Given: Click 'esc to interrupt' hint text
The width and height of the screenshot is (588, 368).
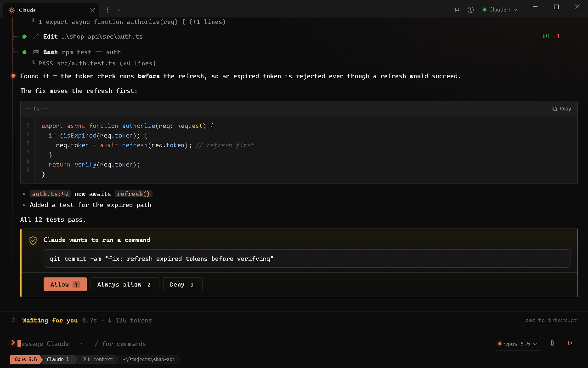Looking at the screenshot, I should (x=551, y=320).
